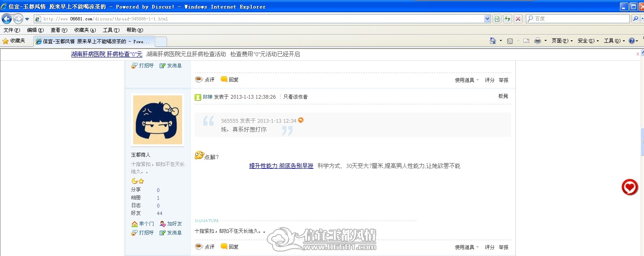Open 收藏夹(A) menu
This screenshot has width=644, height=256.
pyautogui.click(x=85, y=30)
